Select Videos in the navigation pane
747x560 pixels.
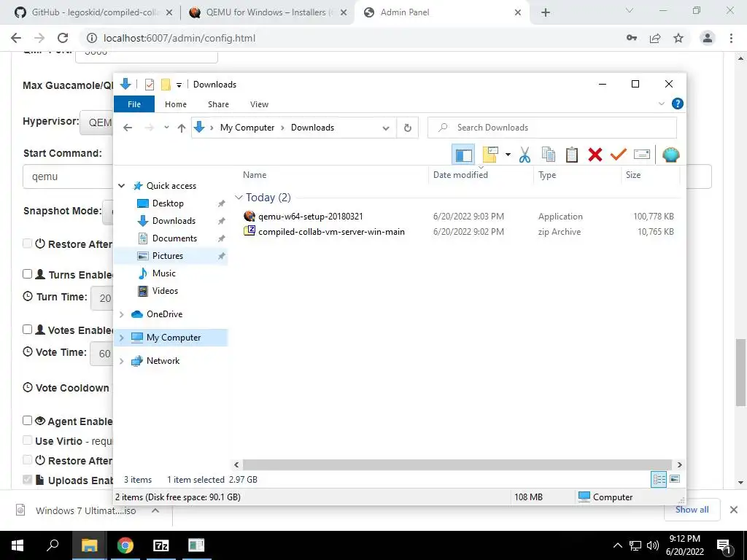pyautogui.click(x=165, y=291)
